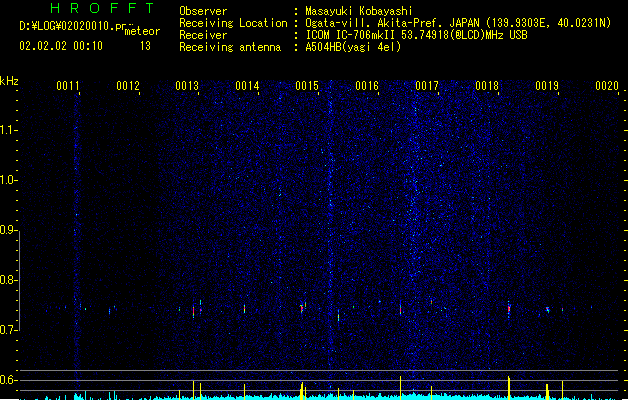Select the A504HB(yagi 4el) antenna text
Viewport: 629px width, 400px height.
click(353, 47)
